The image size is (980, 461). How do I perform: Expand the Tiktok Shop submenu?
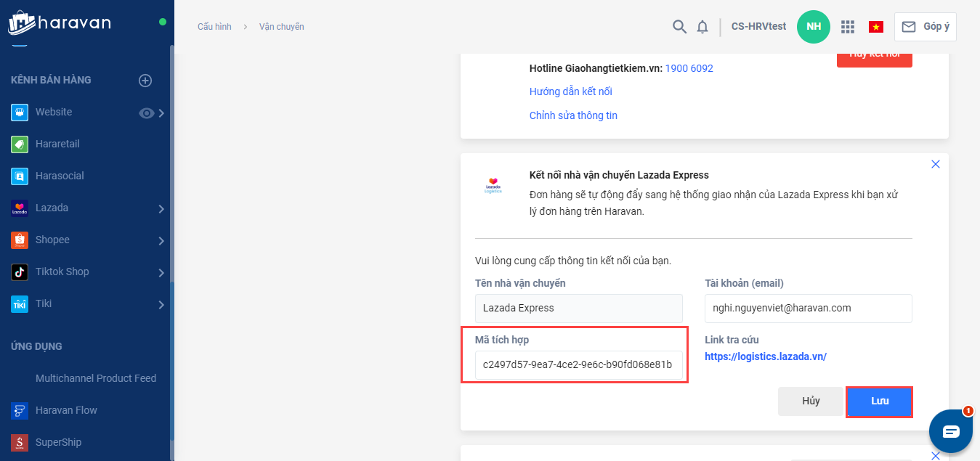coord(161,273)
